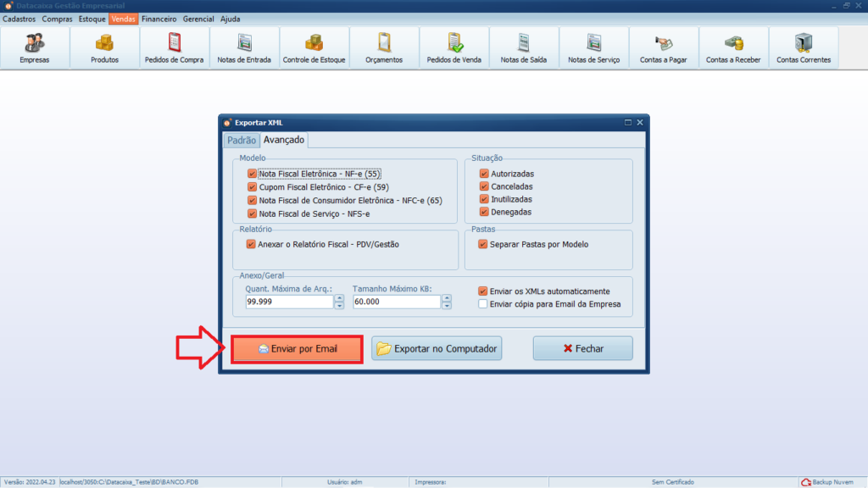Click the Enviar por Email button
868x488 pixels.
[298, 349]
